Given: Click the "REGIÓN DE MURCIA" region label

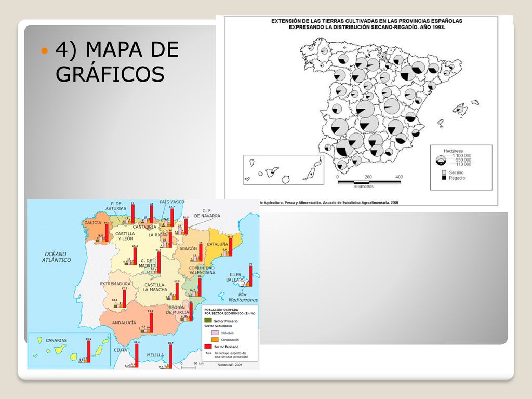Looking at the screenshot, I should [x=177, y=310].
